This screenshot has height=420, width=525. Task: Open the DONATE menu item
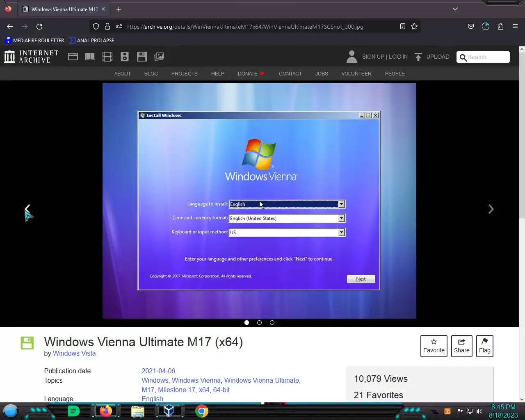[x=251, y=74]
